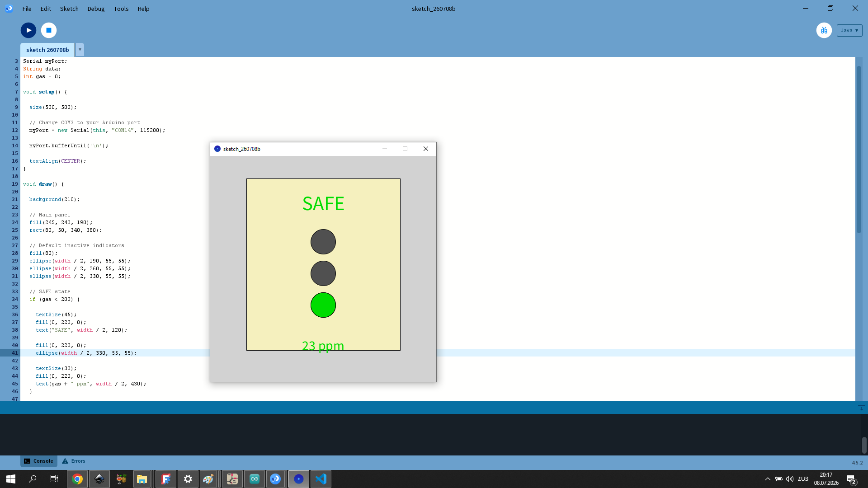The height and width of the screenshot is (488, 868).
Task: Switch to the Console tab
Action: click(x=38, y=461)
